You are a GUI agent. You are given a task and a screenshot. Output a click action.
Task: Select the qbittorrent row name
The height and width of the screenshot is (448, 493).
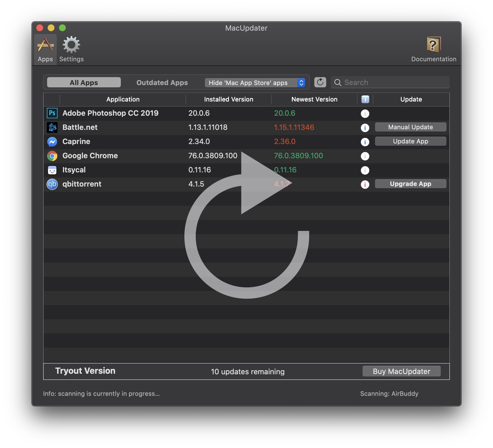[x=82, y=184]
